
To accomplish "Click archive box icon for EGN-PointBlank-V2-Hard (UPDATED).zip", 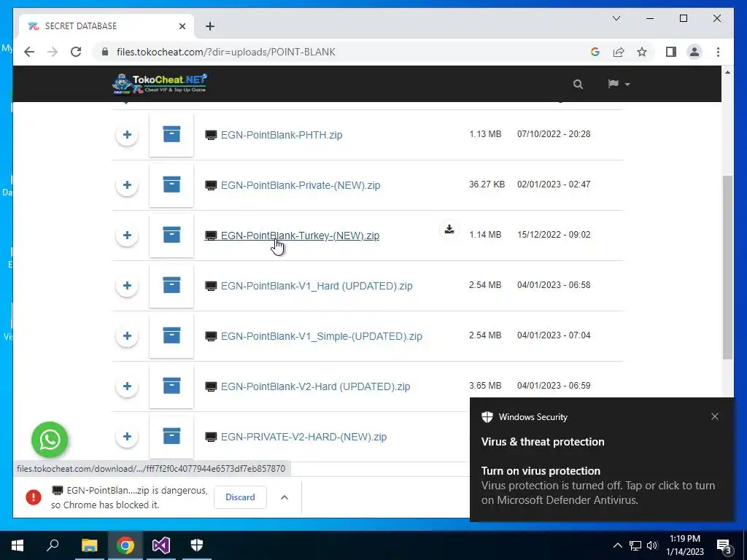I will tap(171, 386).
